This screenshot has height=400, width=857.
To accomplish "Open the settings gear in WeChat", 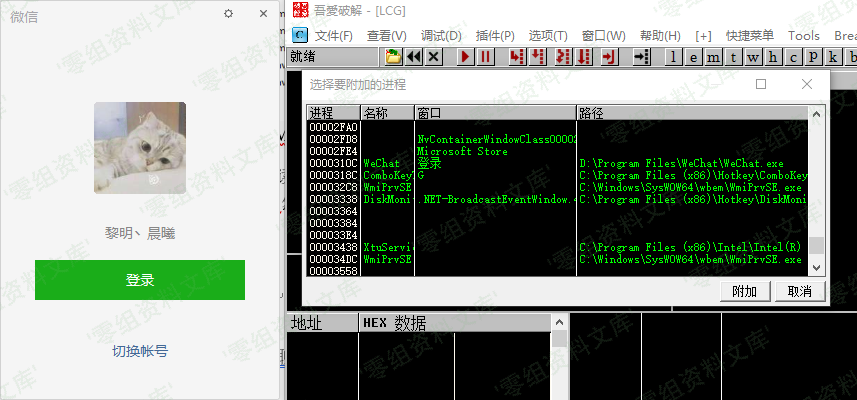I will (228, 14).
